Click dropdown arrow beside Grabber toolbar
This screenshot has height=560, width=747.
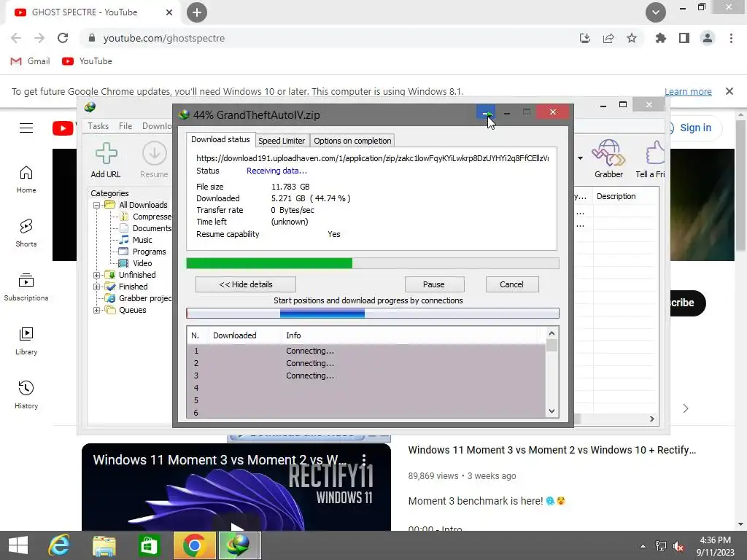click(580, 158)
